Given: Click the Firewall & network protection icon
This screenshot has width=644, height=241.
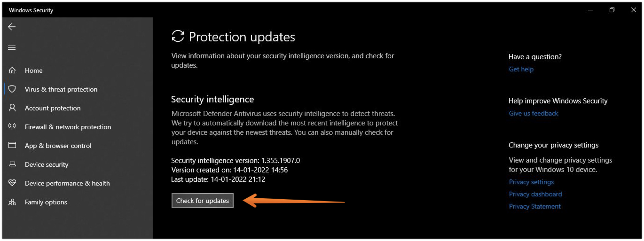Looking at the screenshot, I should (x=12, y=127).
